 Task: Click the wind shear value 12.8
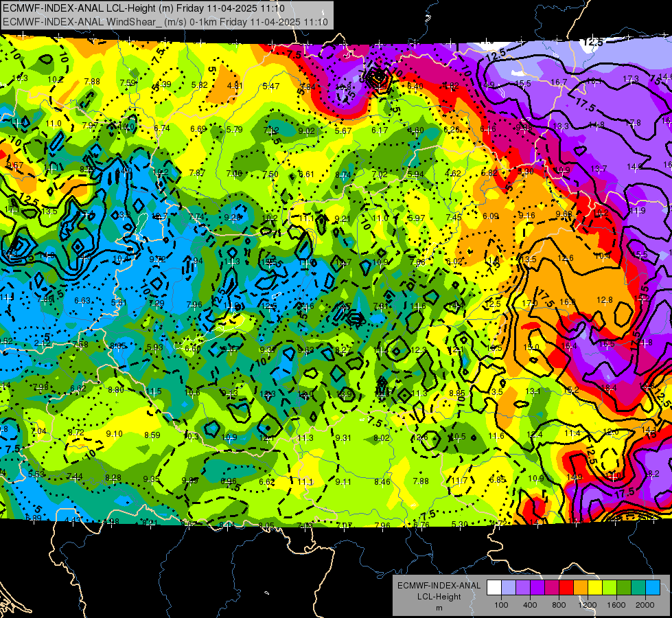click(604, 300)
